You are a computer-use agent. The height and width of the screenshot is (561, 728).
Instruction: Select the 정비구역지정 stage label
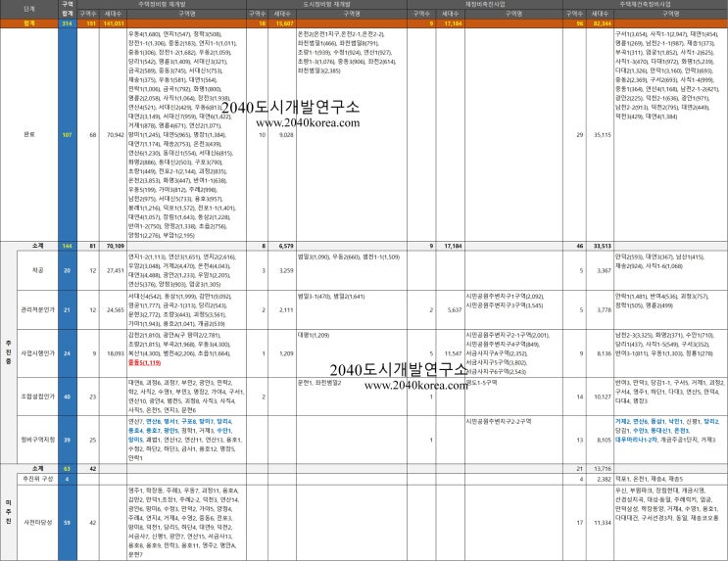coord(37,440)
